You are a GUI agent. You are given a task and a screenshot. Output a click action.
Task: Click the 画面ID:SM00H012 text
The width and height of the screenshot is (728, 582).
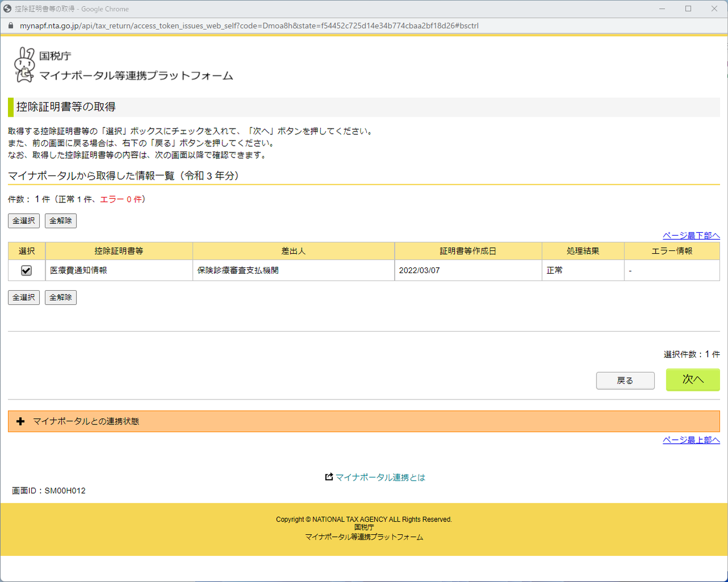tap(49, 490)
